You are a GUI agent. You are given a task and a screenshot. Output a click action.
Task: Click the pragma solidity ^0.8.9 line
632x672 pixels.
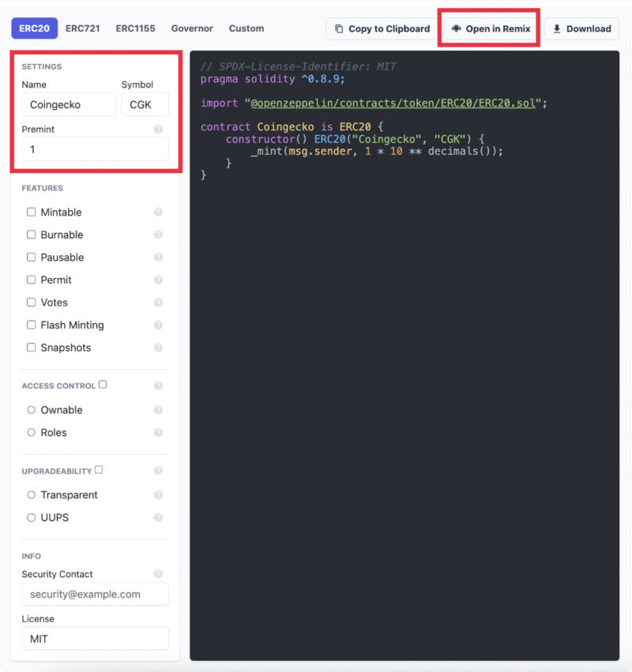pyautogui.click(x=273, y=79)
